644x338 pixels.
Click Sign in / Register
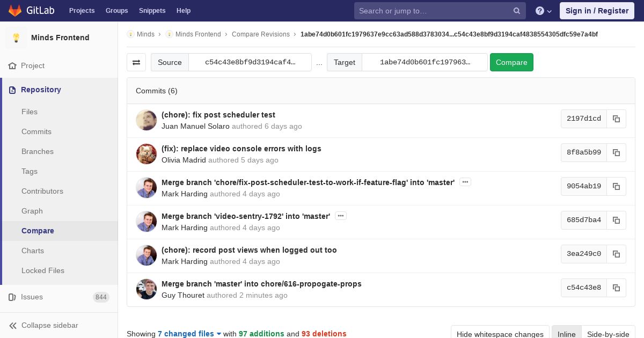pyautogui.click(x=597, y=11)
